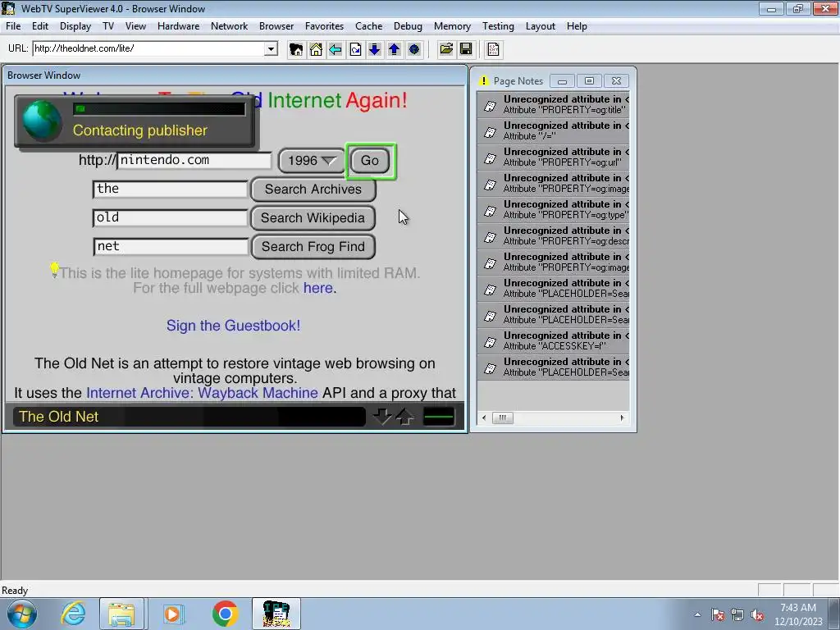Screen dimensions: 840x630
Task: View HTML source document icon
Action: (x=493, y=50)
